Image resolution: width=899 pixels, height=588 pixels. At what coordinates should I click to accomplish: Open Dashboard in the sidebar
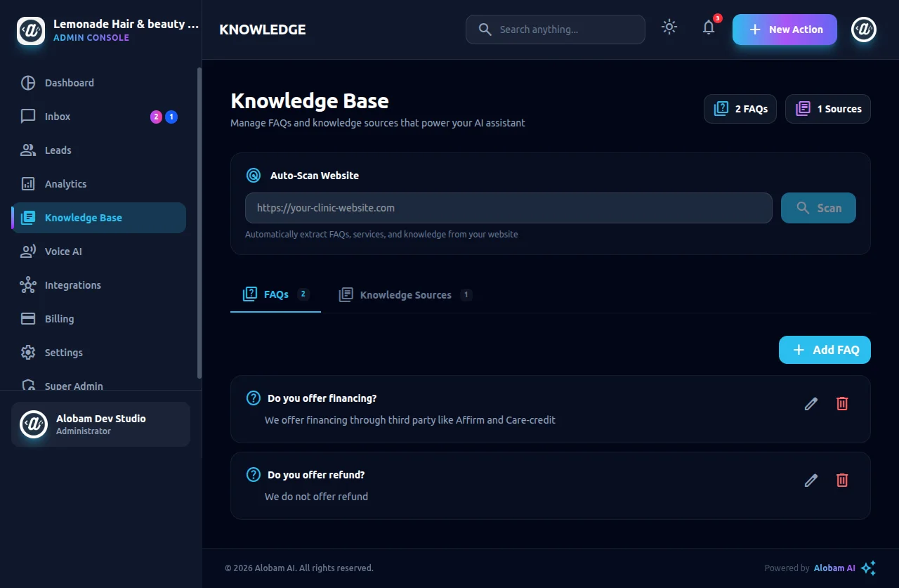[x=99, y=83]
